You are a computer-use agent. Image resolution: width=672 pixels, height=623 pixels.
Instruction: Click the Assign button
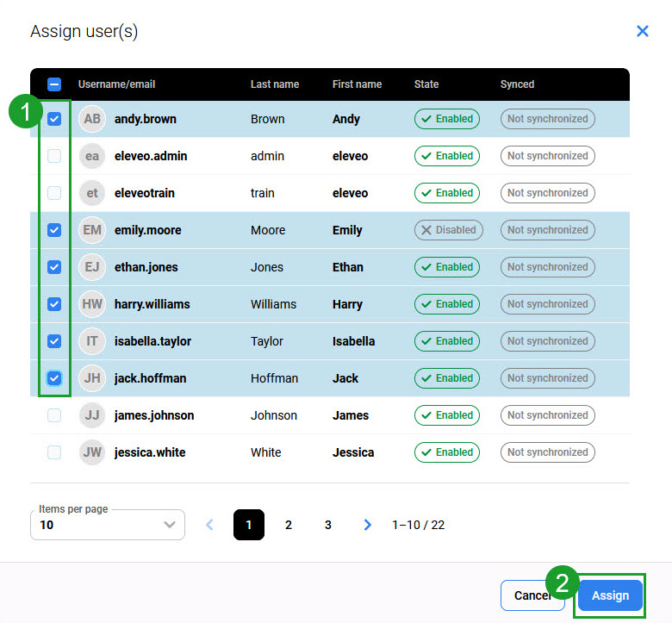point(610,595)
